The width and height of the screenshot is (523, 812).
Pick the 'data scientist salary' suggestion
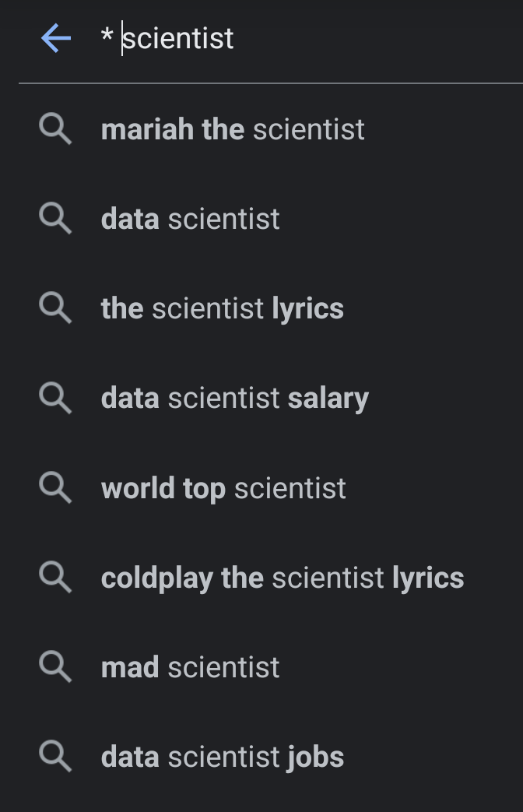tap(235, 399)
